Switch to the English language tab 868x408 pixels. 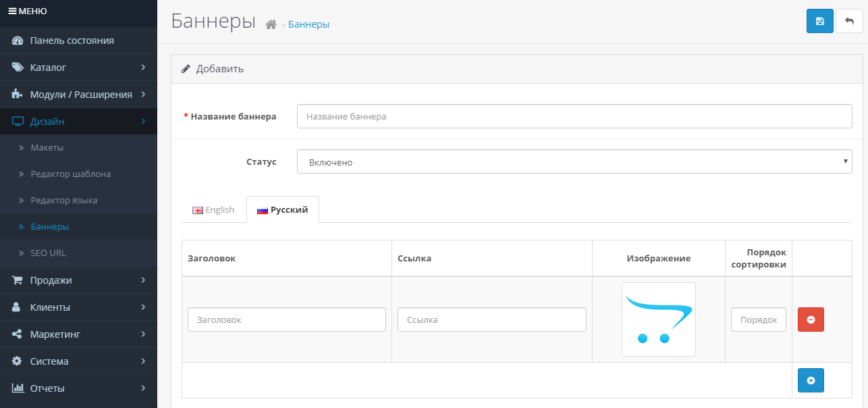pyautogui.click(x=213, y=210)
